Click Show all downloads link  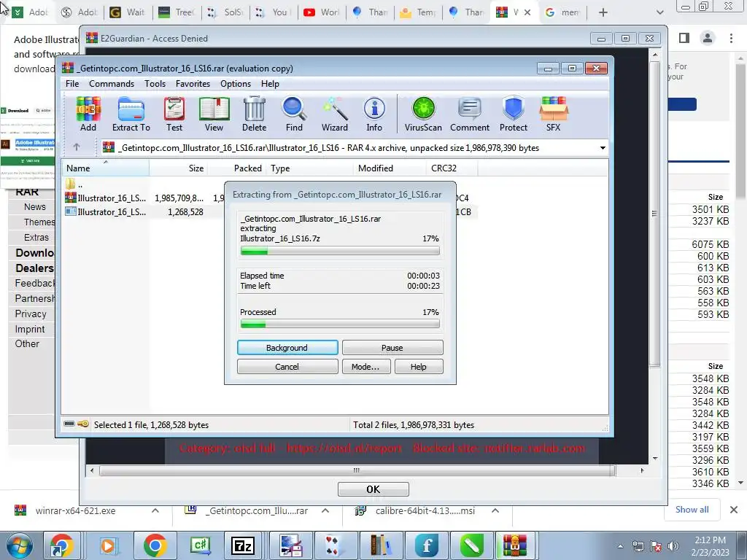pos(692,510)
